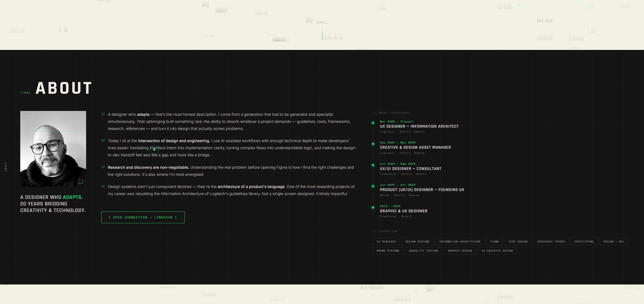Toggle the AI-ASSISTED DESIGN expertise tag

(x=497, y=251)
